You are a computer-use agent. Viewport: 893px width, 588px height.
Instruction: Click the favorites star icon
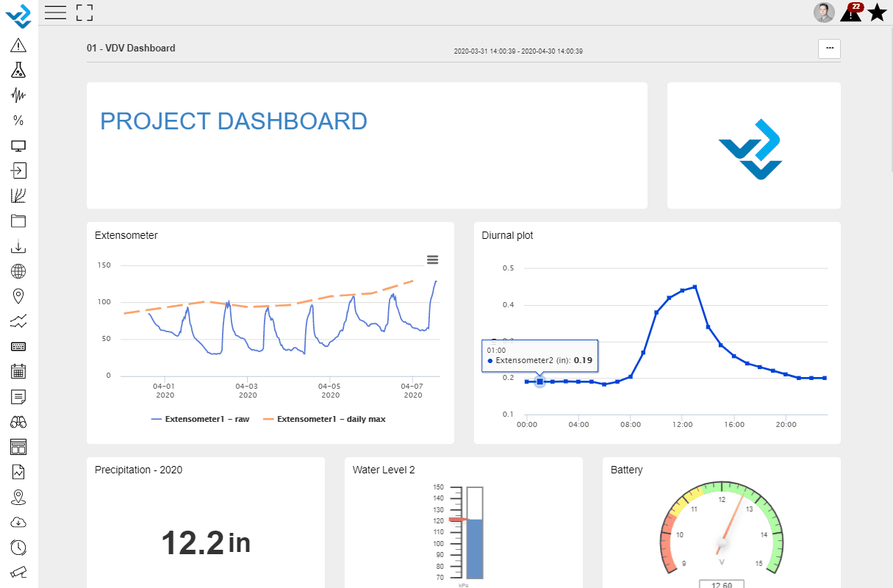877,12
